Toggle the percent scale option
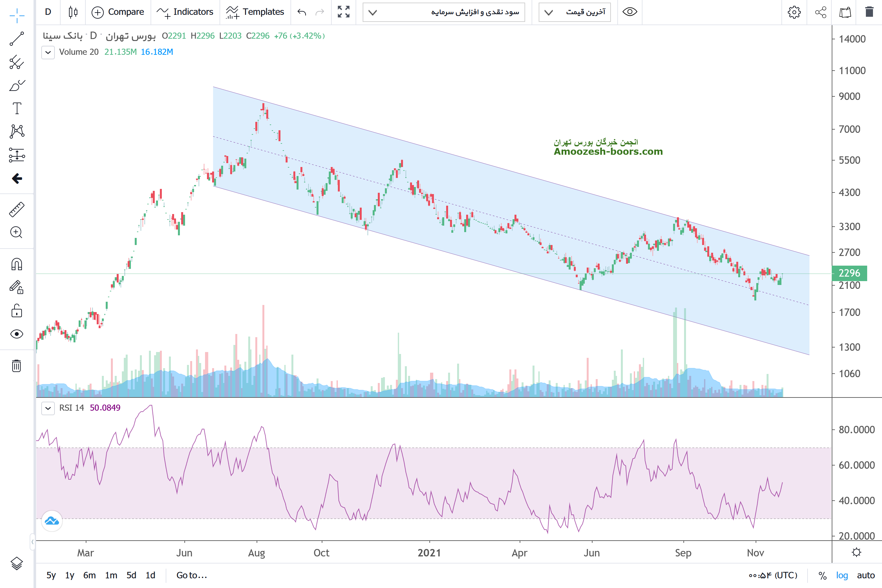The height and width of the screenshot is (588, 882). (822, 575)
